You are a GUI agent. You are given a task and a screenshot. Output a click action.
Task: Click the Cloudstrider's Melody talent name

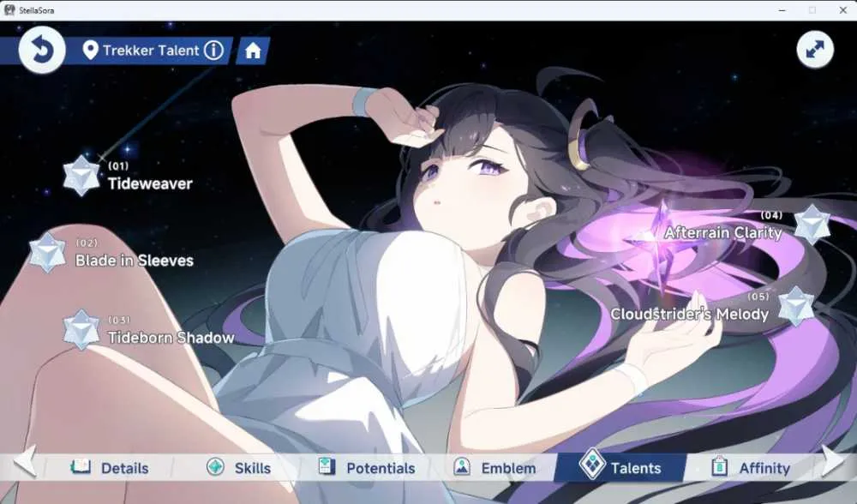click(x=689, y=315)
